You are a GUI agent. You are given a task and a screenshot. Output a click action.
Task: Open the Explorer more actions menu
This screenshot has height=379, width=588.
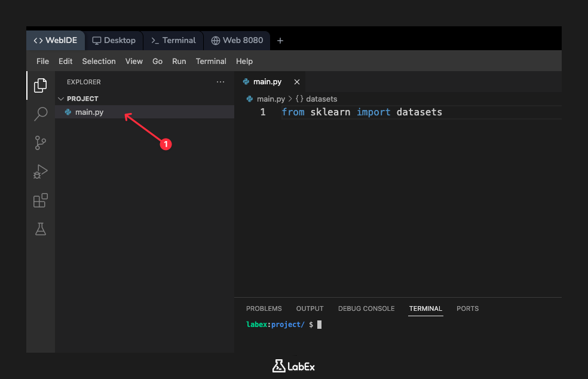point(220,82)
